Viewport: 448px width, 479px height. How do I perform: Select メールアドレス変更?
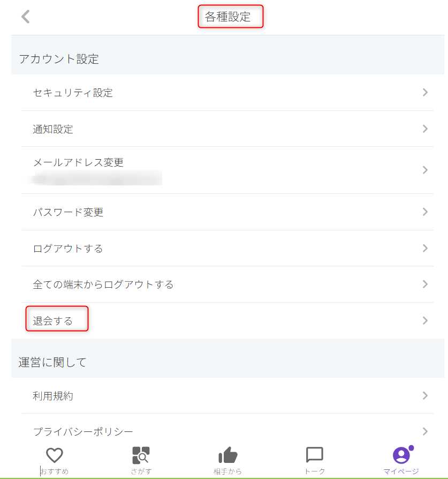(x=78, y=162)
